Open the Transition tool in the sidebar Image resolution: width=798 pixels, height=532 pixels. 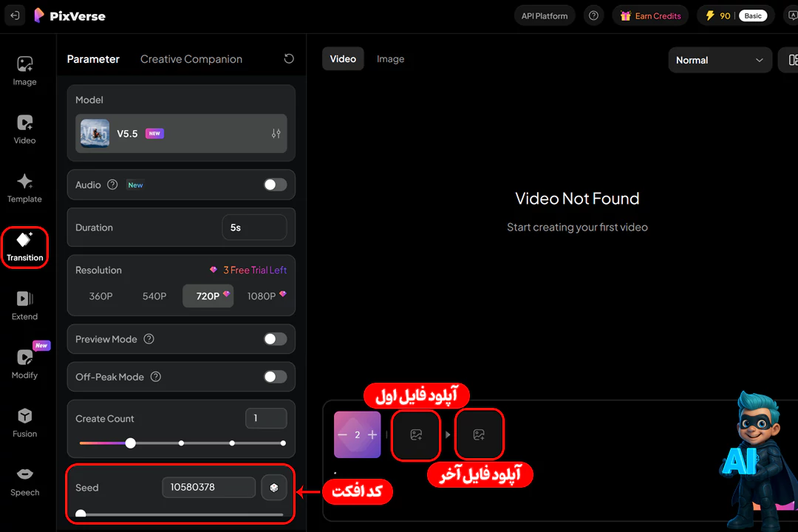tap(24, 248)
